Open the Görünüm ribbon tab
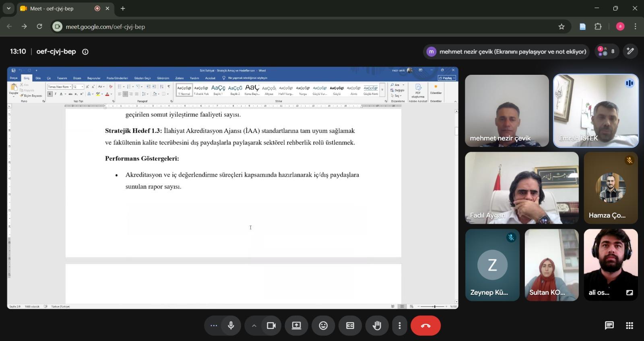 [163, 78]
